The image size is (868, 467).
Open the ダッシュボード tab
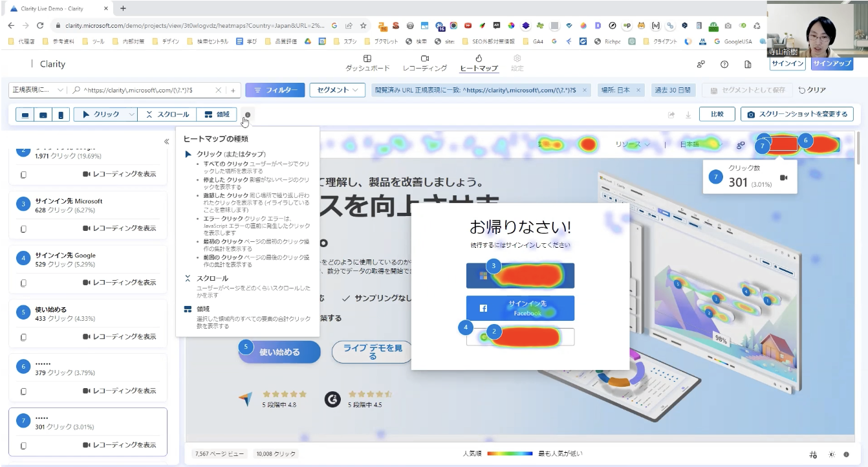(x=367, y=63)
